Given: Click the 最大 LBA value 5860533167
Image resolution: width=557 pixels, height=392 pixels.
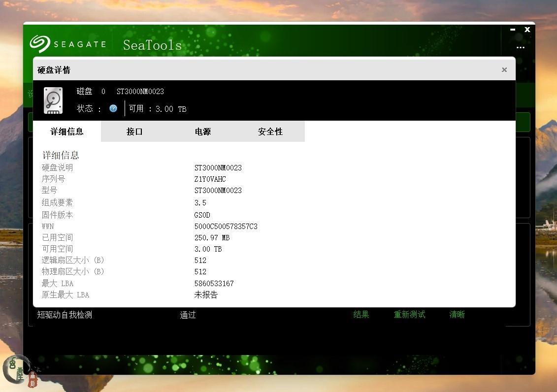Looking at the screenshot, I should pyautogui.click(x=214, y=283).
